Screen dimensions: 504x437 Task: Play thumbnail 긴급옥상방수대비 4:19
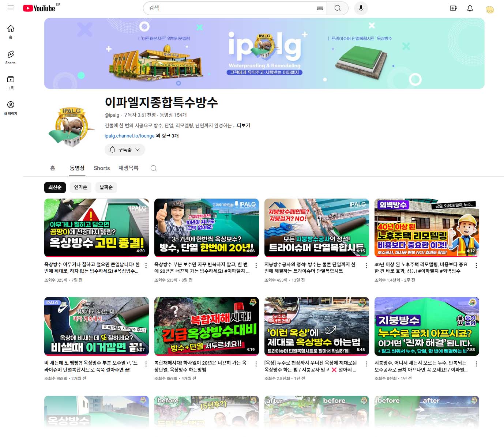(207, 326)
